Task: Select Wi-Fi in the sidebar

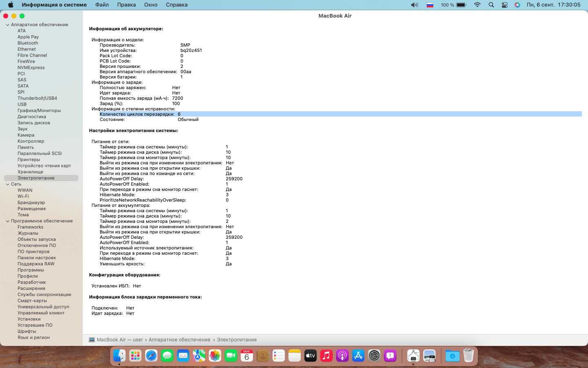Action: pyautogui.click(x=23, y=196)
